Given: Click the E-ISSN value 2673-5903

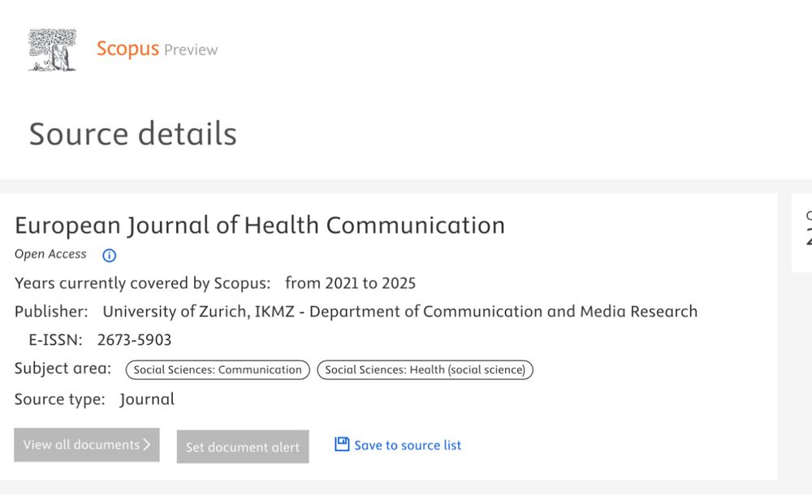Looking at the screenshot, I should pos(134,339).
